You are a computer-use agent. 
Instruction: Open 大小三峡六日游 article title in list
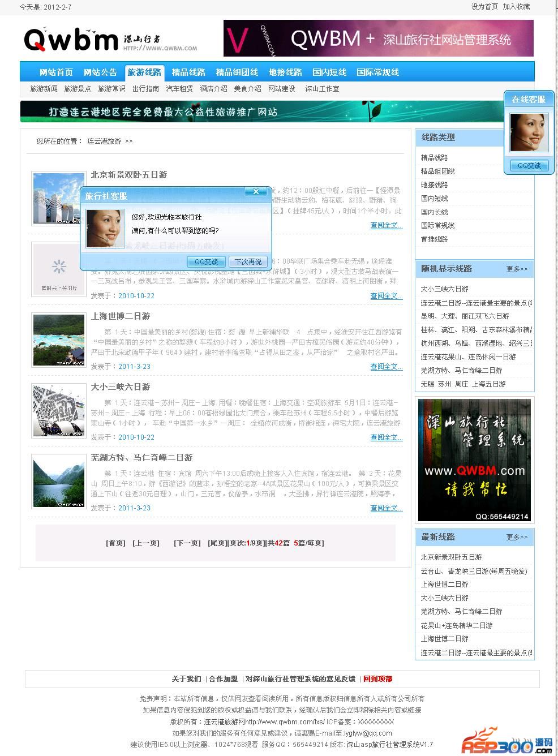pyautogui.click(x=121, y=387)
